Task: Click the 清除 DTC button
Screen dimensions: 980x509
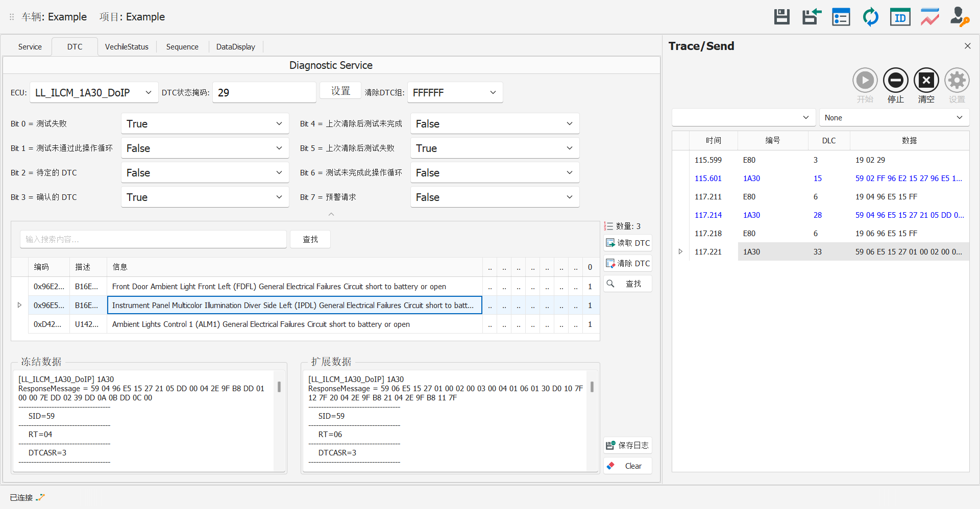Action: coord(628,263)
